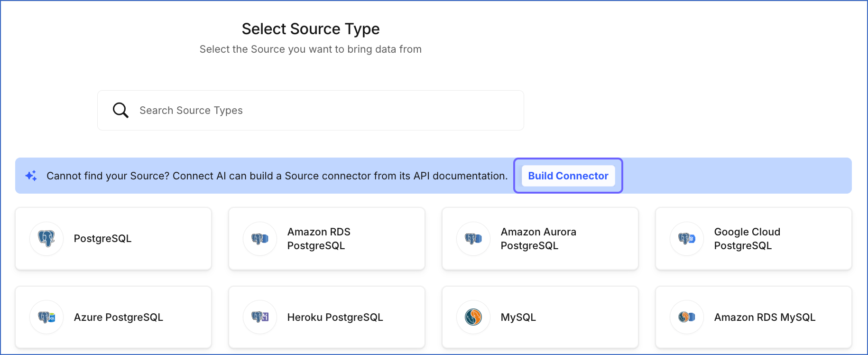Click the Amazon Aurora PostgreSQL icon
868x355 pixels.
click(x=473, y=238)
